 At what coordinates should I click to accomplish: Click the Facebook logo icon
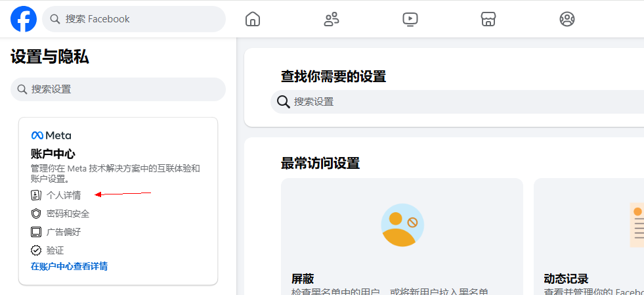pos(24,19)
